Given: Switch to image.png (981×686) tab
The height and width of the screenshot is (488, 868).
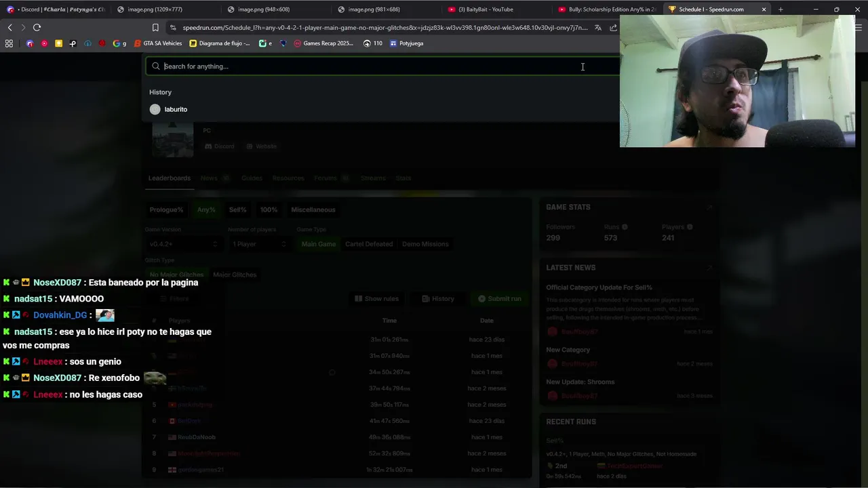Looking at the screenshot, I should [374, 9].
